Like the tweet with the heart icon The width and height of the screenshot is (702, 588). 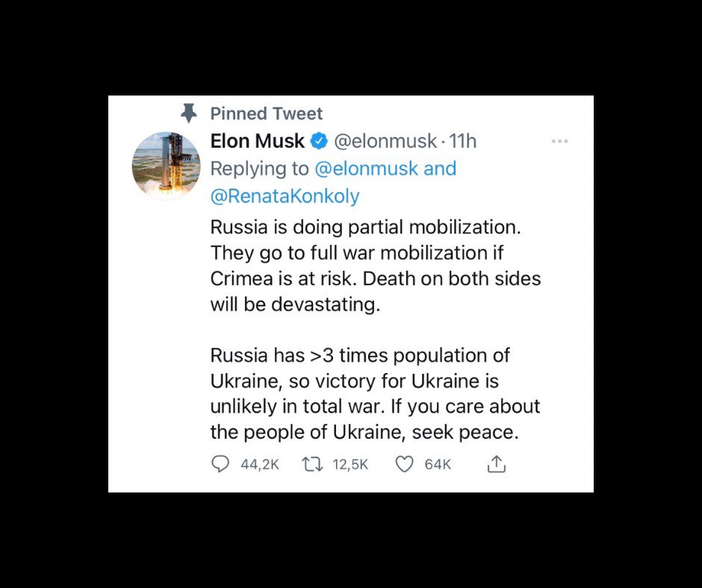(x=404, y=463)
